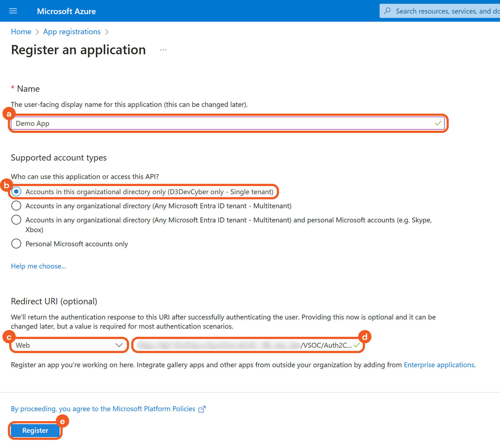Screen dimensions: 500x448
Task: Expand the Web platform dropdown
Action: (x=69, y=345)
